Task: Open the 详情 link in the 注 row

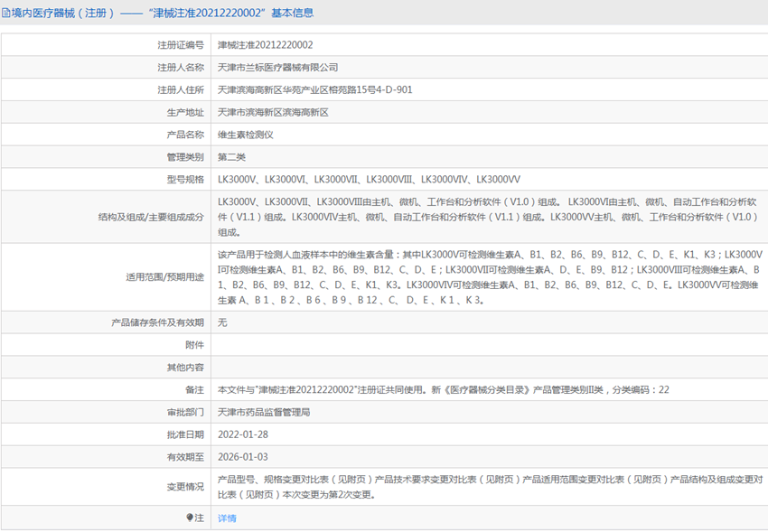Action: pyautogui.click(x=227, y=518)
